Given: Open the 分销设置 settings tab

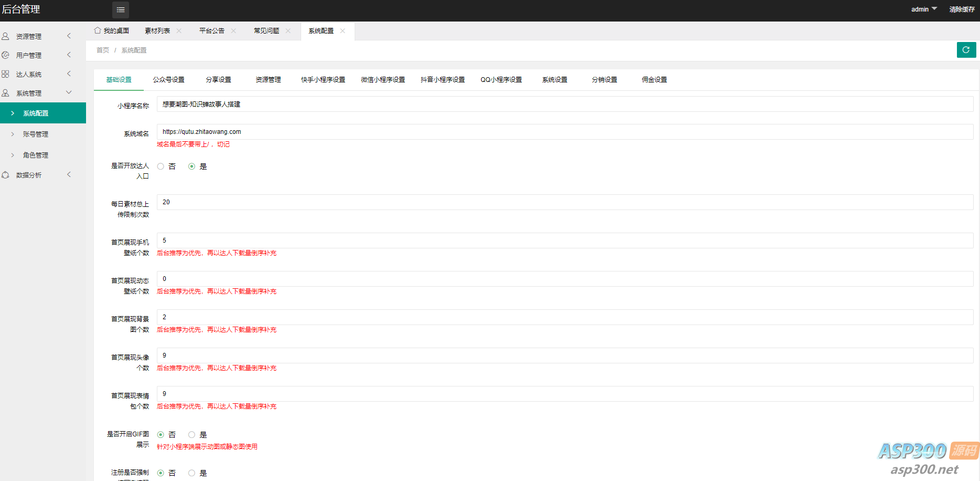Looking at the screenshot, I should tap(604, 80).
